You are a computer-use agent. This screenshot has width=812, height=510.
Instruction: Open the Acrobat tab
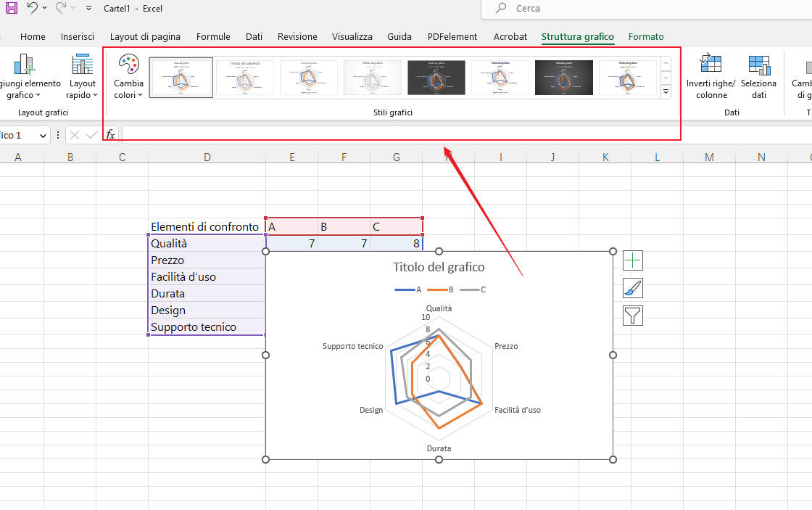[x=510, y=36]
